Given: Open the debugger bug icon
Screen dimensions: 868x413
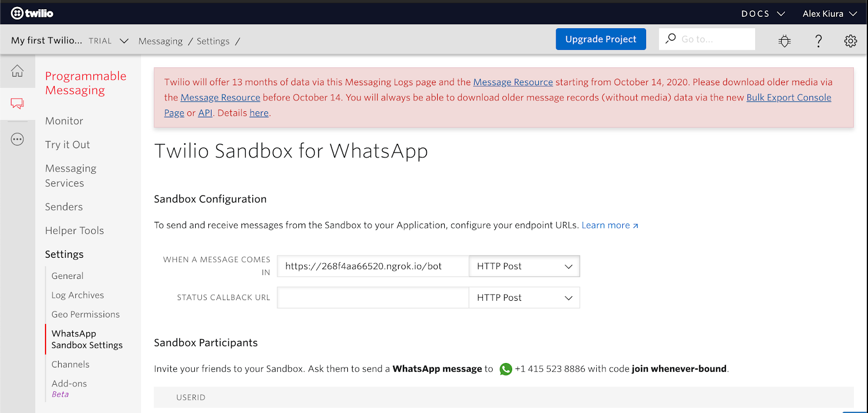Looking at the screenshot, I should (x=784, y=41).
